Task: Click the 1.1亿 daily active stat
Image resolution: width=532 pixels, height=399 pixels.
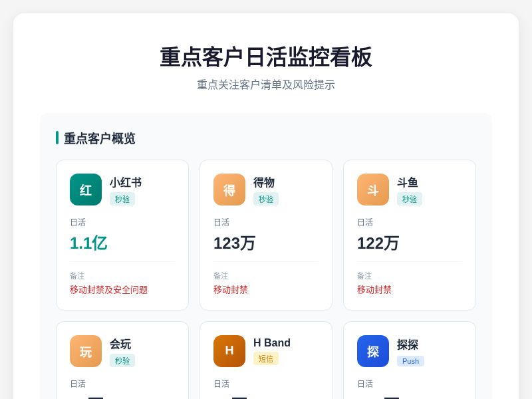Action: pos(88,243)
